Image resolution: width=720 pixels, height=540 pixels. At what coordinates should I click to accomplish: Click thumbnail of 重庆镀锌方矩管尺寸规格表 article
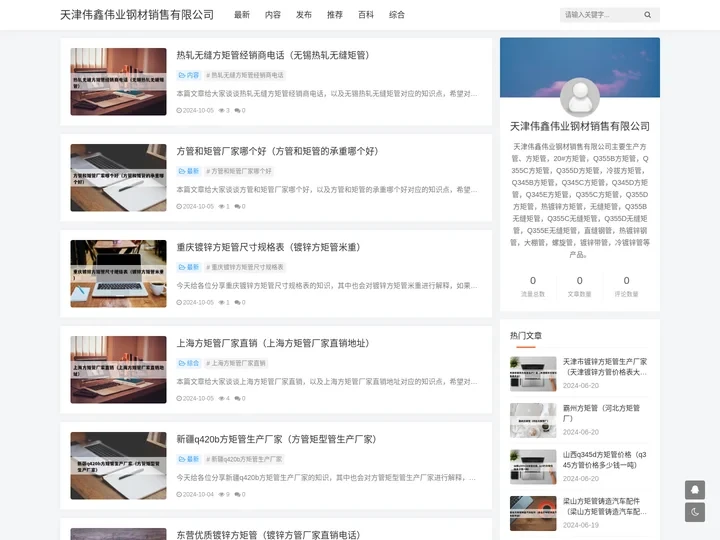pyautogui.click(x=118, y=274)
